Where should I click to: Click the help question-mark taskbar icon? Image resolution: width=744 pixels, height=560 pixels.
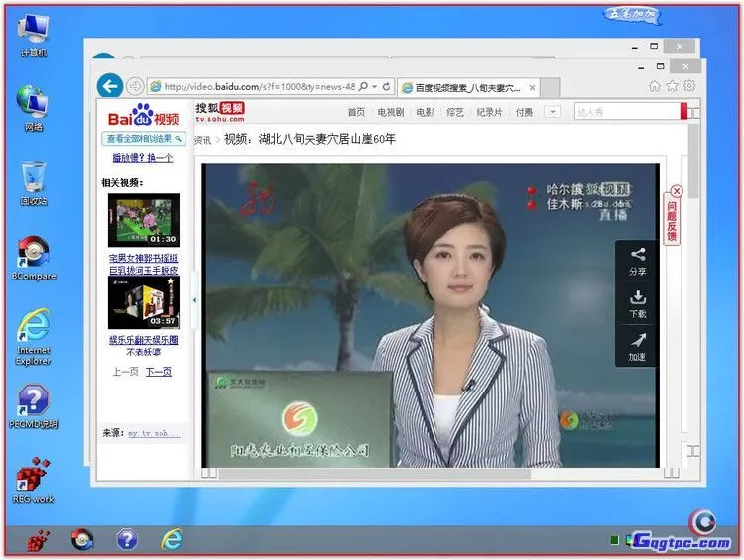coord(127,539)
